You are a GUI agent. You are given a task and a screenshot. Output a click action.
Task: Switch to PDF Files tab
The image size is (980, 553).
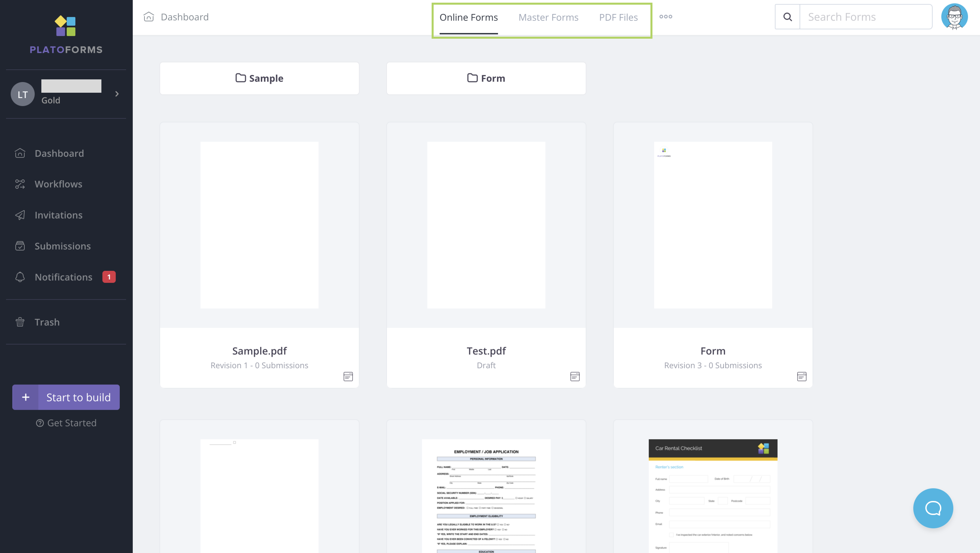click(x=618, y=18)
